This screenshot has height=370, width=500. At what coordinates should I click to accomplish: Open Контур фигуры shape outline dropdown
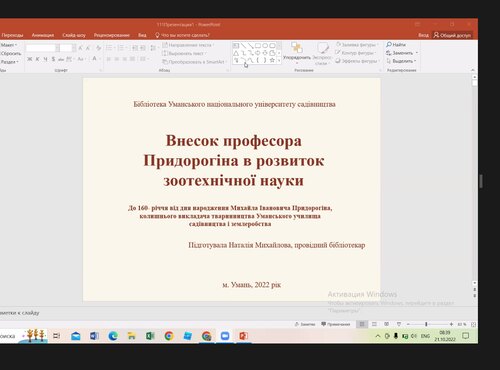click(x=356, y=53)
